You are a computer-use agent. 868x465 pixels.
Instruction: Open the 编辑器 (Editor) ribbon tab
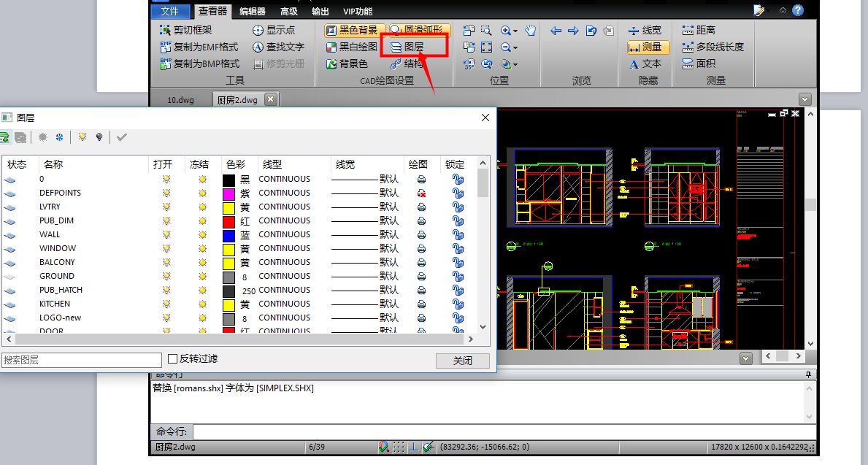click(x=253, y=11)
